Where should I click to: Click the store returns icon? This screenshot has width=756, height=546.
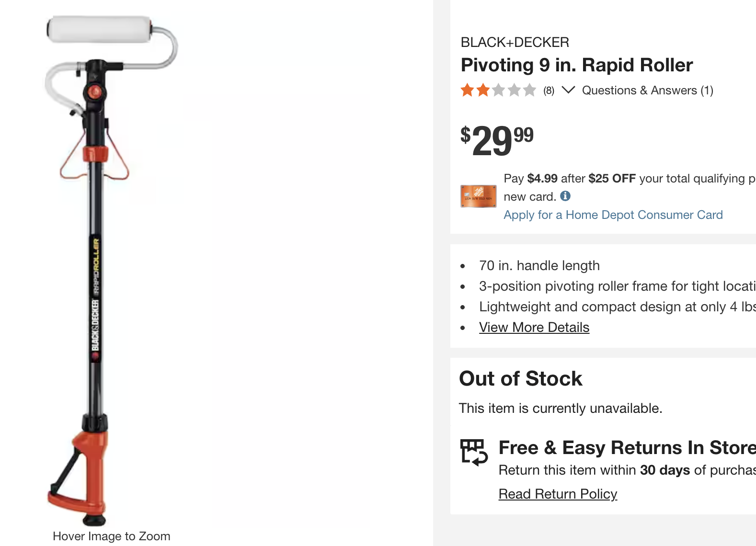point(474,452)
